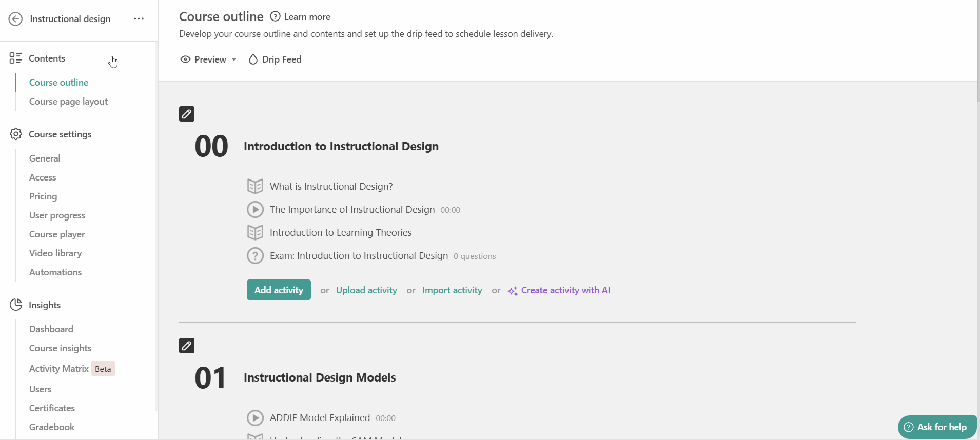Open Pricing settings

pos(43,196)
